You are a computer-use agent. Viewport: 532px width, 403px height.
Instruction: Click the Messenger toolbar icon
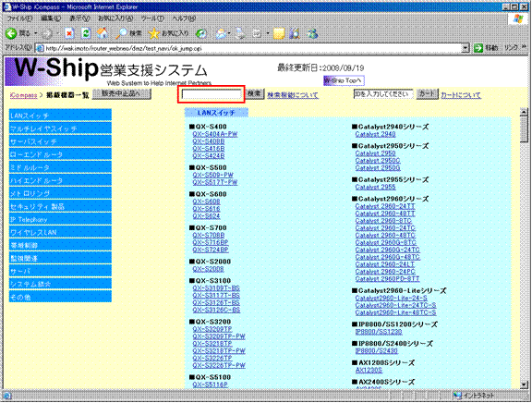312,33
